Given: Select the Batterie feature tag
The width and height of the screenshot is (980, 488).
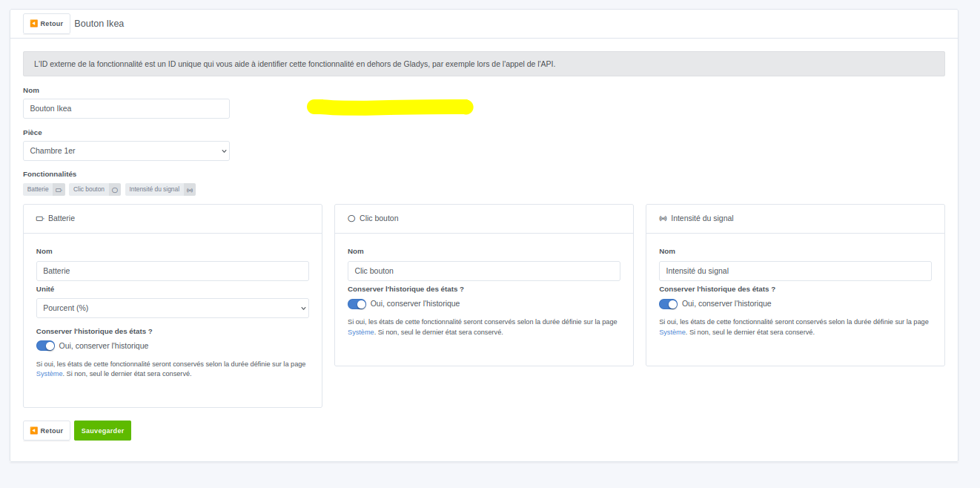Looking at the screenshot, I should [44, 189].
